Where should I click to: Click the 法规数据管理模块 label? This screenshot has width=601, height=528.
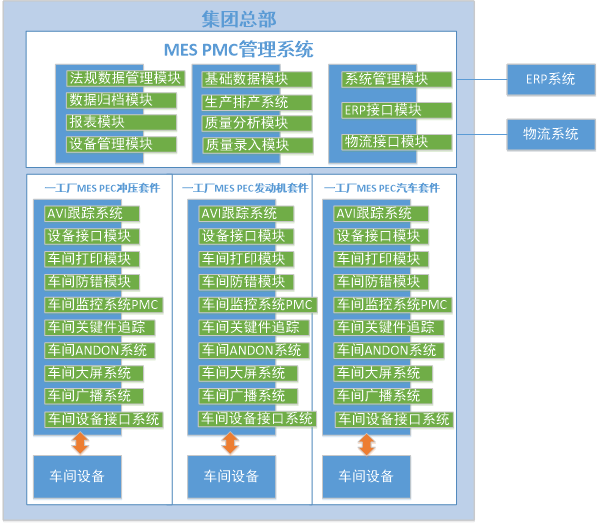pos(125,78)
